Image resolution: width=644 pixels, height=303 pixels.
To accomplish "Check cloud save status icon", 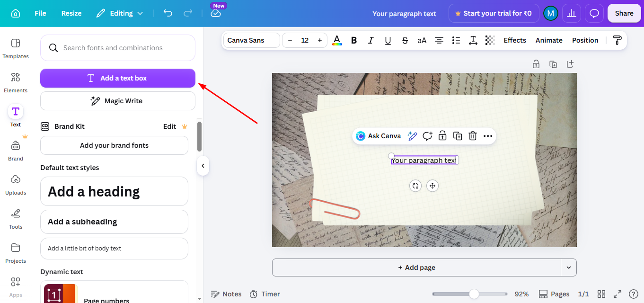I will click(216, 13).
